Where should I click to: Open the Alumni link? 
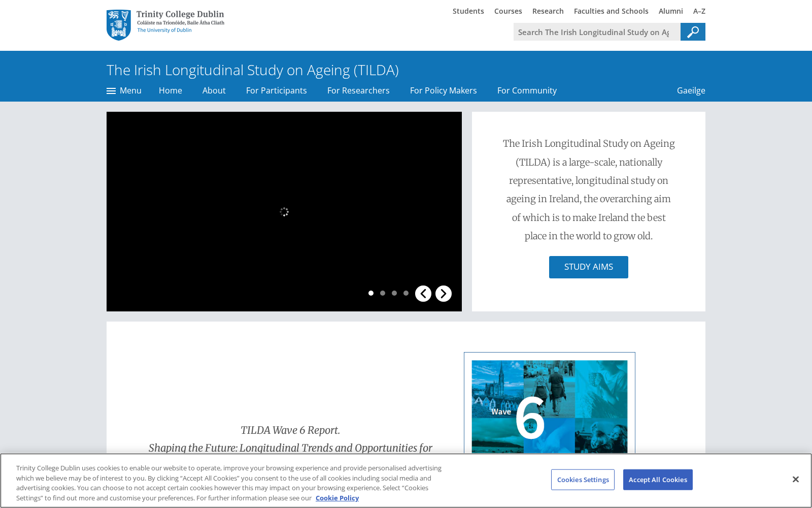click(x=671, y=11)
